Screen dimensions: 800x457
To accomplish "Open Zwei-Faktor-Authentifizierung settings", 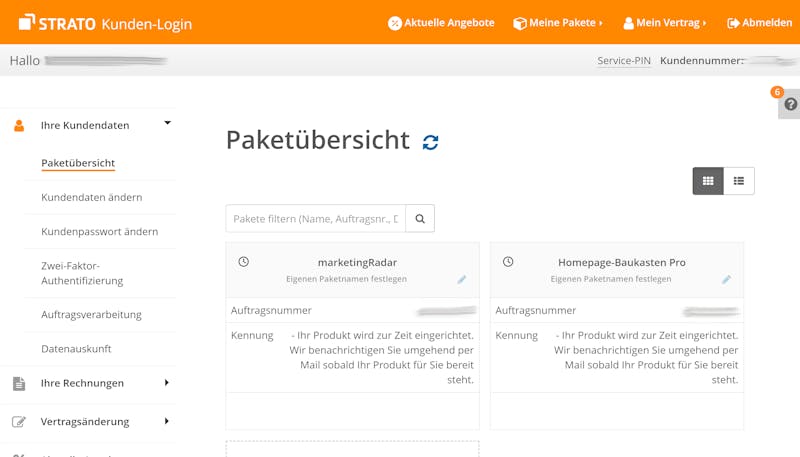I will click(x=82, y=273).
